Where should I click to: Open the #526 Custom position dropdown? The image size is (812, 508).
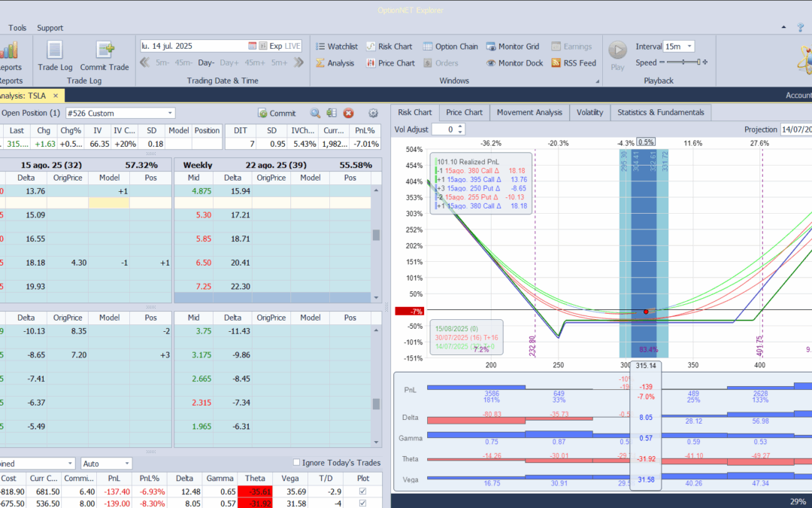pos(170,113)
